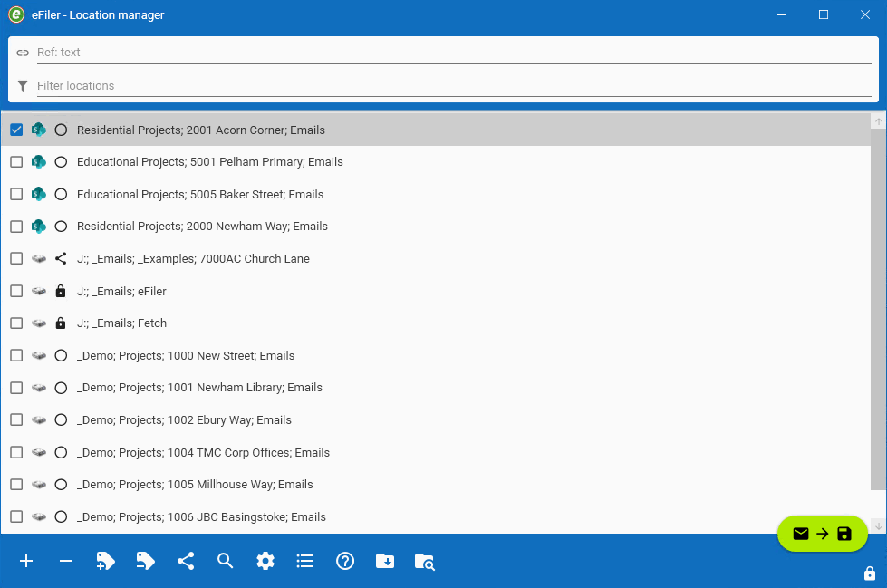
Task: Select 'Residential Projects; 2001 Acorn Corner; Emails'
Action: [x=201, y=130]
